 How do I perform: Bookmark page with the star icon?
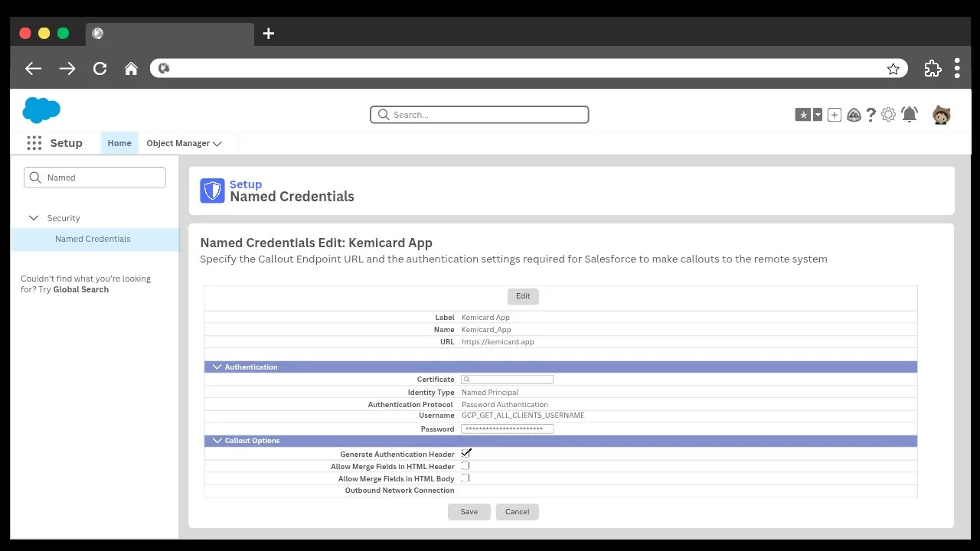click(x=893, y=69)
